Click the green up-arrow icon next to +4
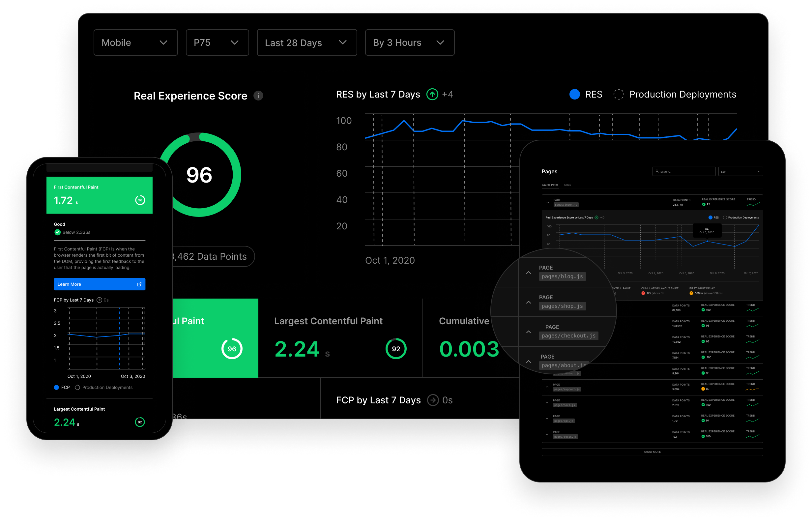The image size is (812, 522). click(x=432, y=94)
